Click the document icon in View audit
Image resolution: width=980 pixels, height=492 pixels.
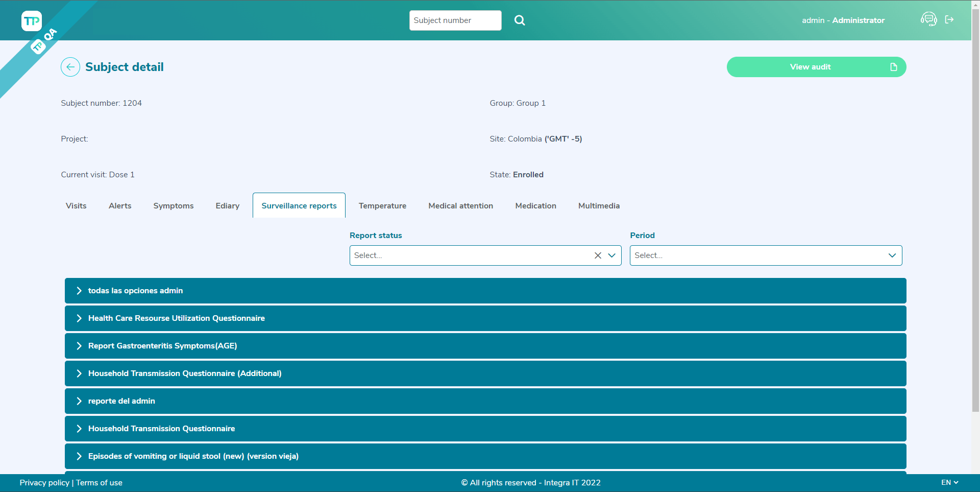pos(893,67)
